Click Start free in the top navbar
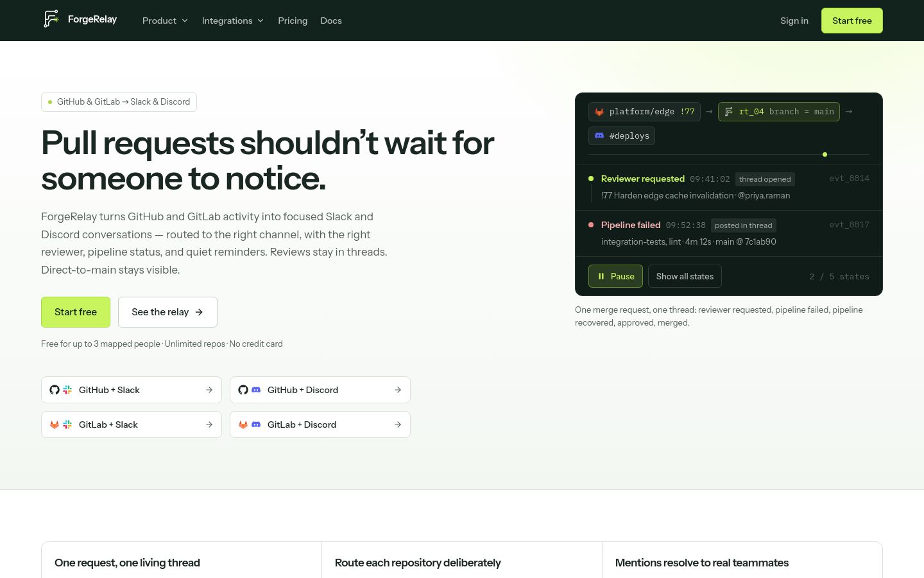Viewport: 924px width, 578px height. pyautogui.click(x=852, y=21)
